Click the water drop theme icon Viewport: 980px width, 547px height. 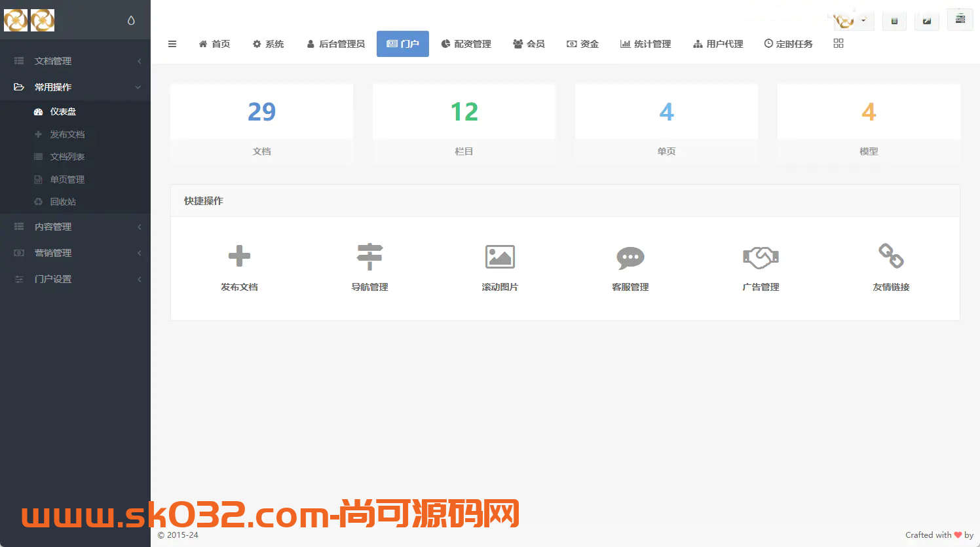131,20
